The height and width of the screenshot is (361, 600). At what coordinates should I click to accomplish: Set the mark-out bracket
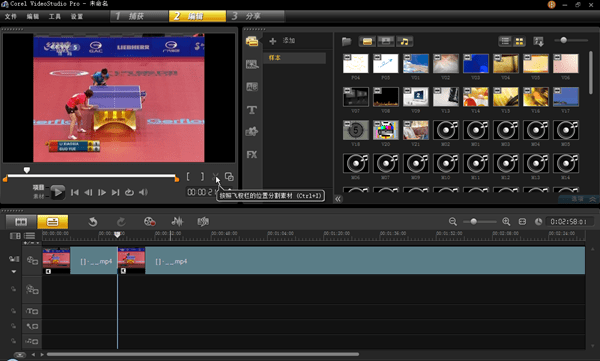pos(202,176)
